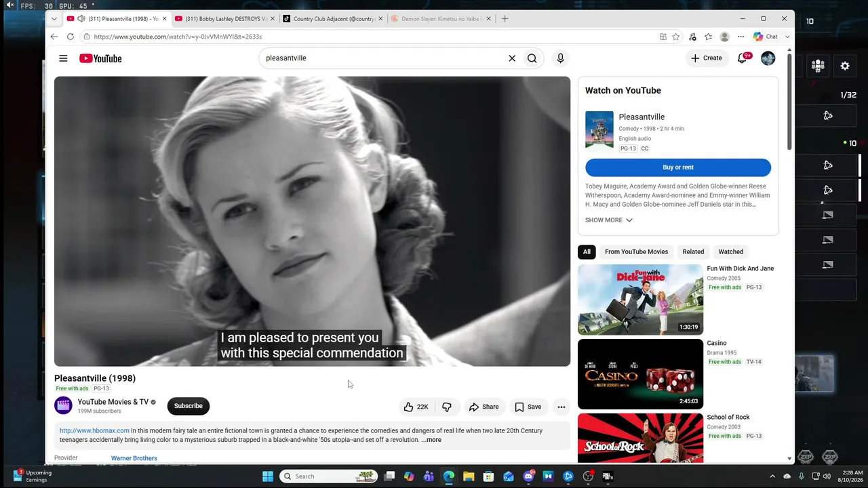The image size is (868, 488).
Task: Share the Pleasantville video
Action: [484, 407]
